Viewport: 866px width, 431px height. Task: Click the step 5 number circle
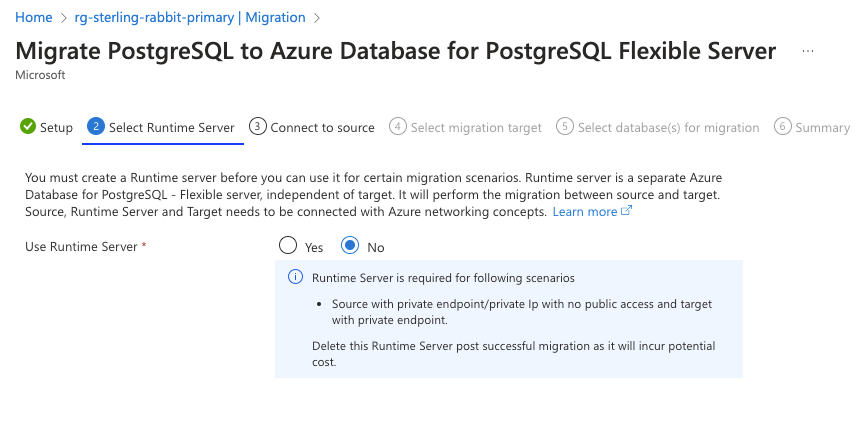coord(565,127)
